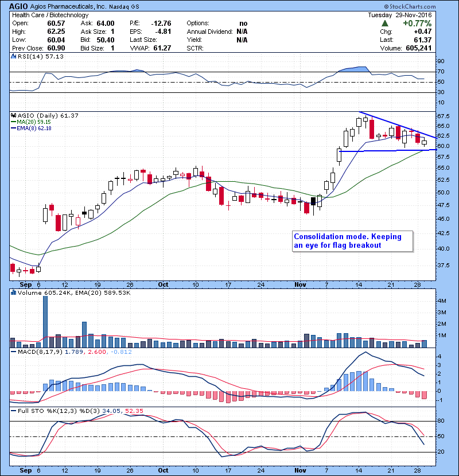This screenshot has width=459, height=476.
Task: Click the Volume value 605,241
Action: coord(419,48)
